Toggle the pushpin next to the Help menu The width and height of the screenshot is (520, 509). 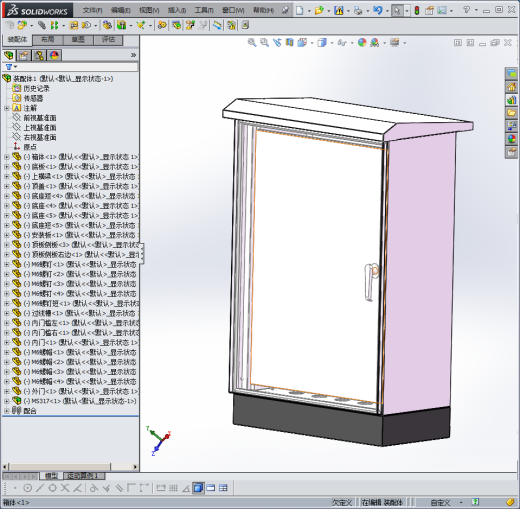[285, 10]
